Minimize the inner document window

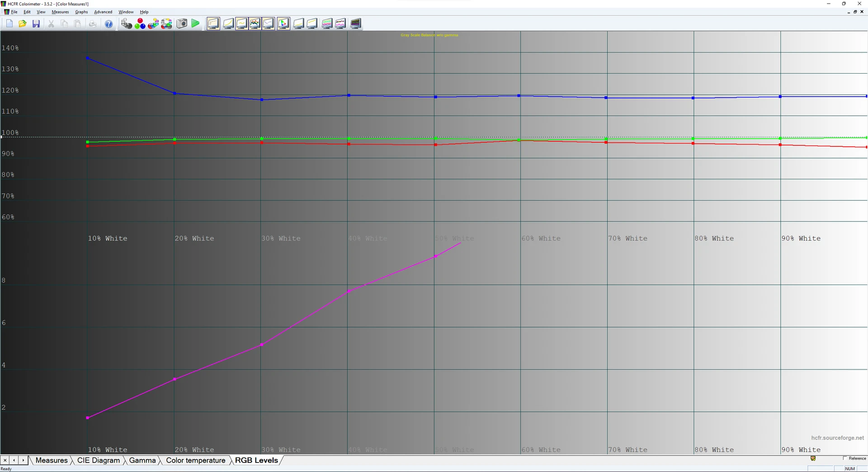[x=848, y=12]
